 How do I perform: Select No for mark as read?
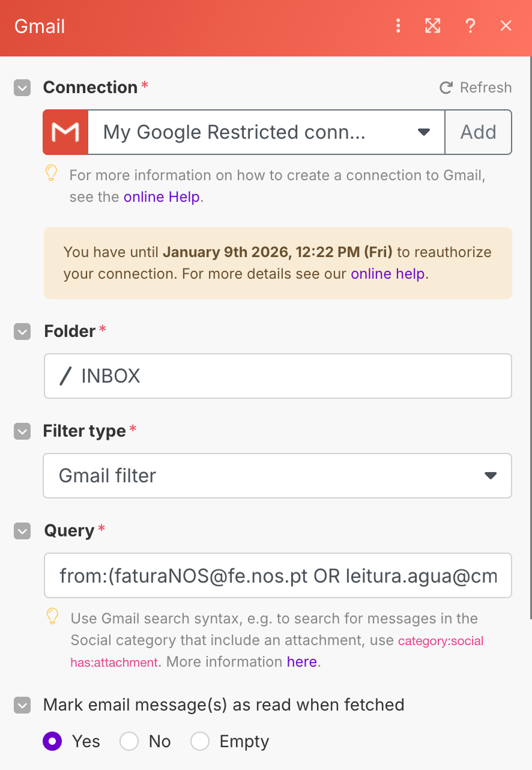(x=129, y=741)
